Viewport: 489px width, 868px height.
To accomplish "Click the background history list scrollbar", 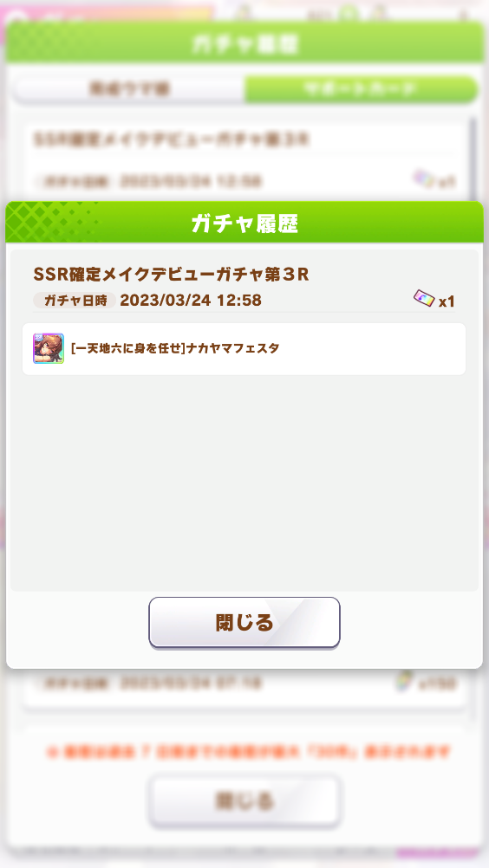I will click(473, 159).
